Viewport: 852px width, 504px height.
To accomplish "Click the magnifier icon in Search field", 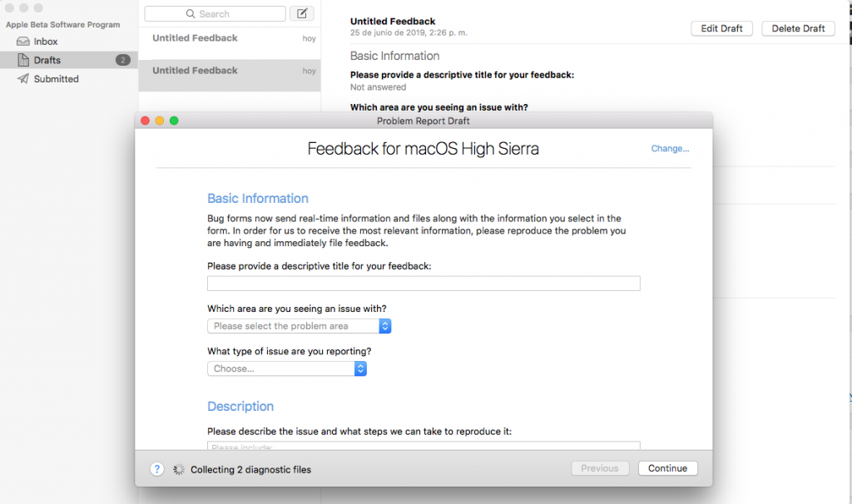I will [191, 13].
